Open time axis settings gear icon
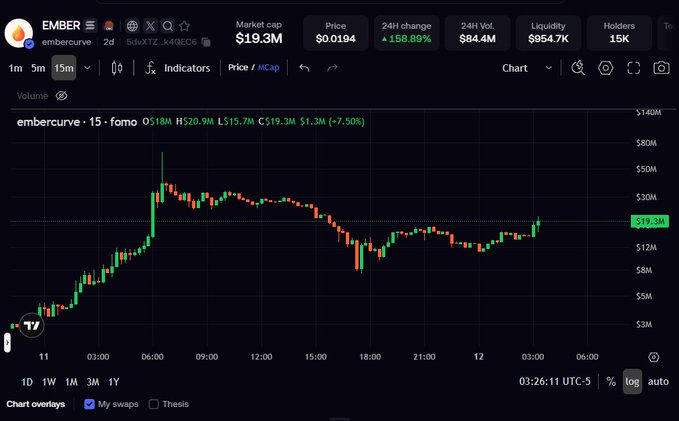Viewport: 679px width, 421px height. (x=653, y=357)
